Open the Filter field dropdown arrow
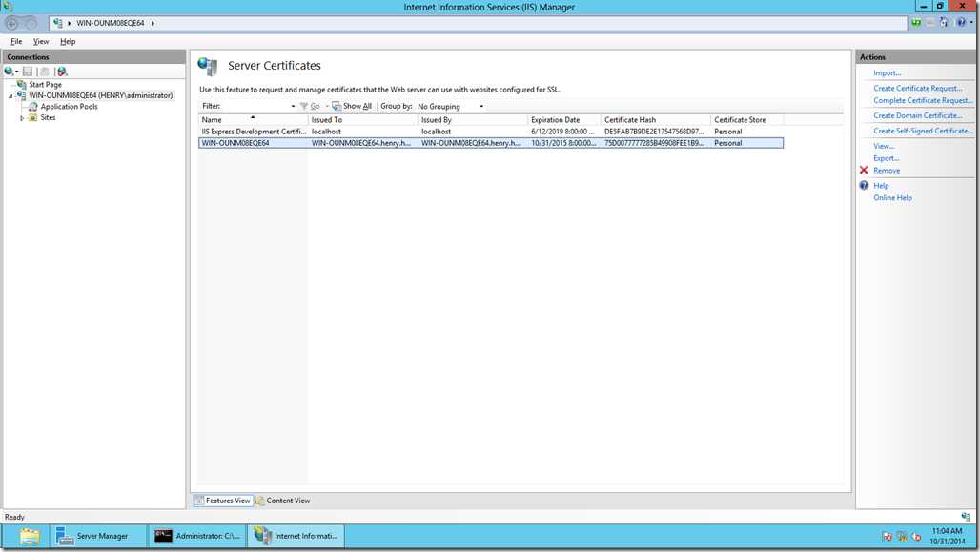Screen dimensions: 980x552 (x=293, y=106)
